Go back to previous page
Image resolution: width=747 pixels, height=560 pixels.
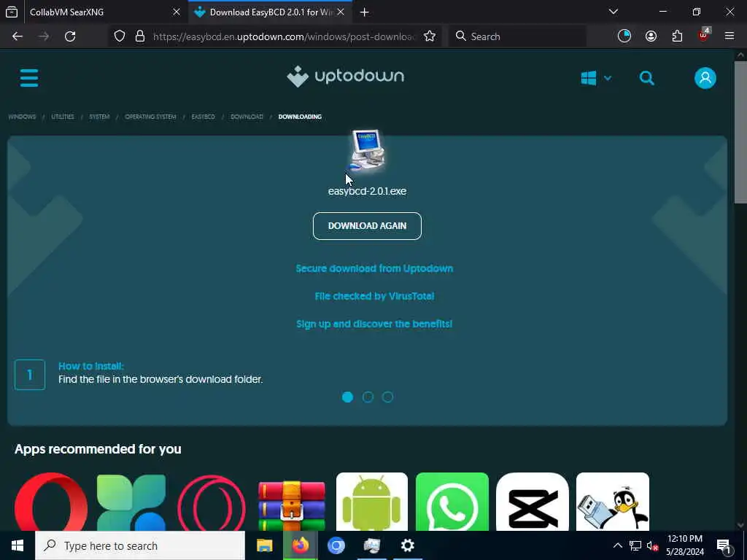18,36
